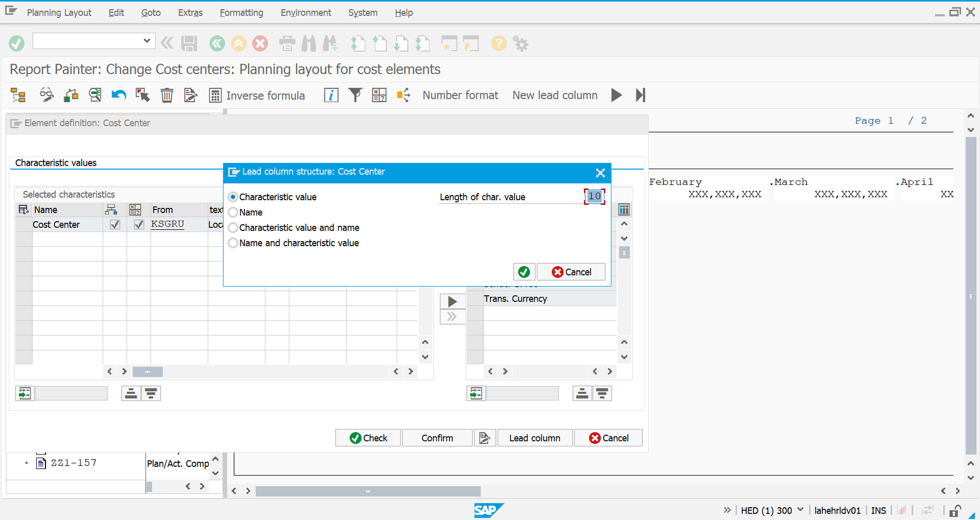Open the Planning Layout menu

(x=59, y=12)
